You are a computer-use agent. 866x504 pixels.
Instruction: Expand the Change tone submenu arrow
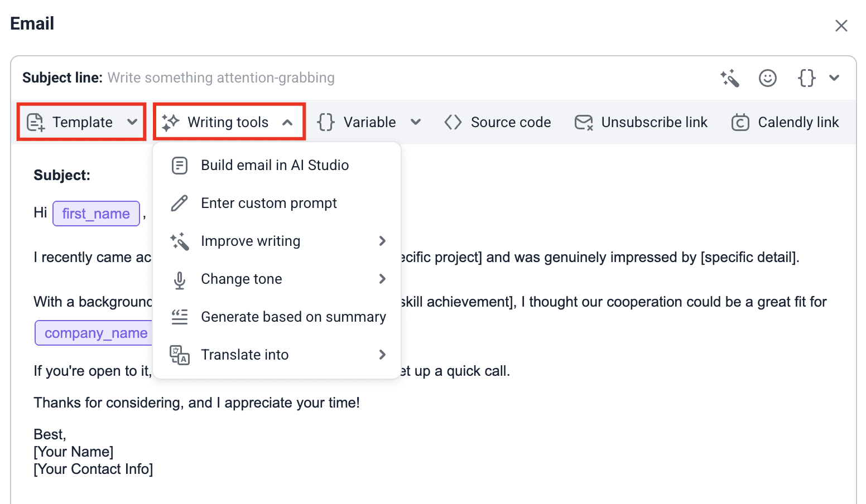[382, 279]
